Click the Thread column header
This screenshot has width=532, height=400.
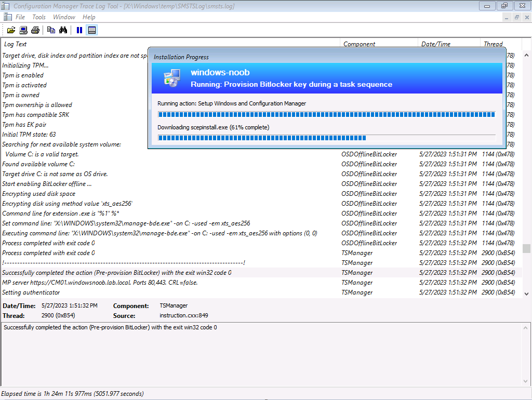click(501, 44)
